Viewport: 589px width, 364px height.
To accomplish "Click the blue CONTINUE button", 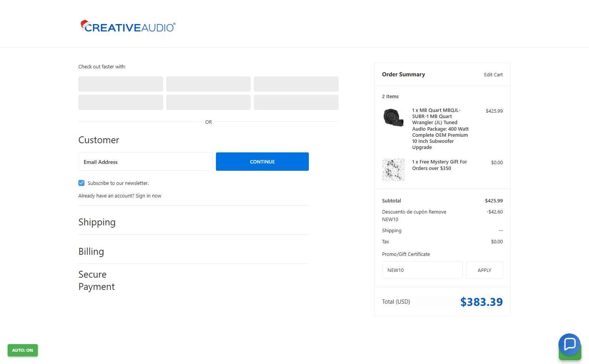I will (262, 162).
